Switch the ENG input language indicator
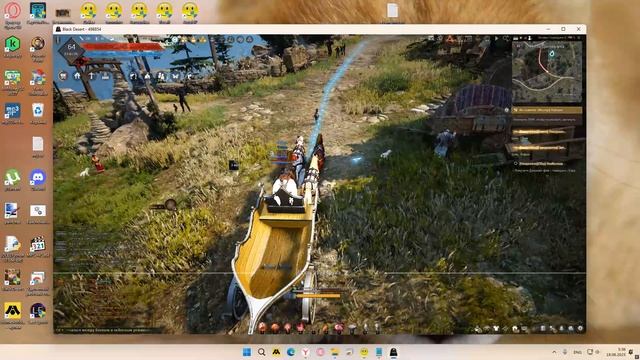640x360 pixels. pos(578,352)
